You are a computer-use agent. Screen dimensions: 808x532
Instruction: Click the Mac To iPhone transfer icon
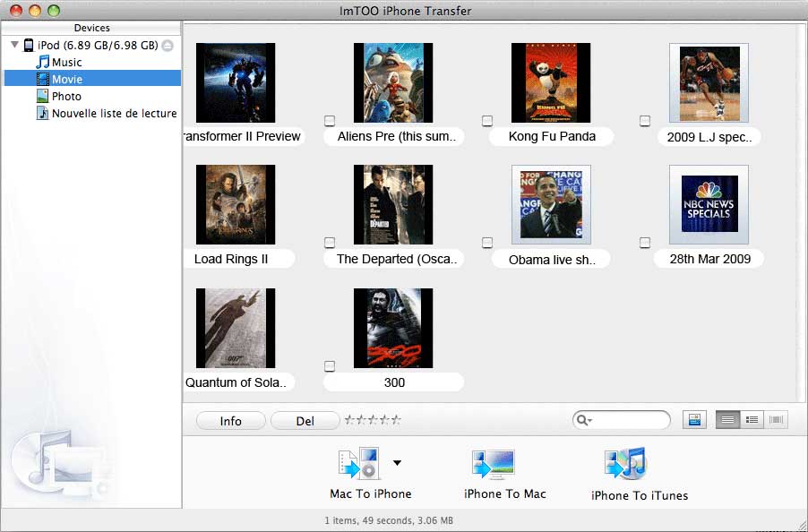tap(357, 464)
